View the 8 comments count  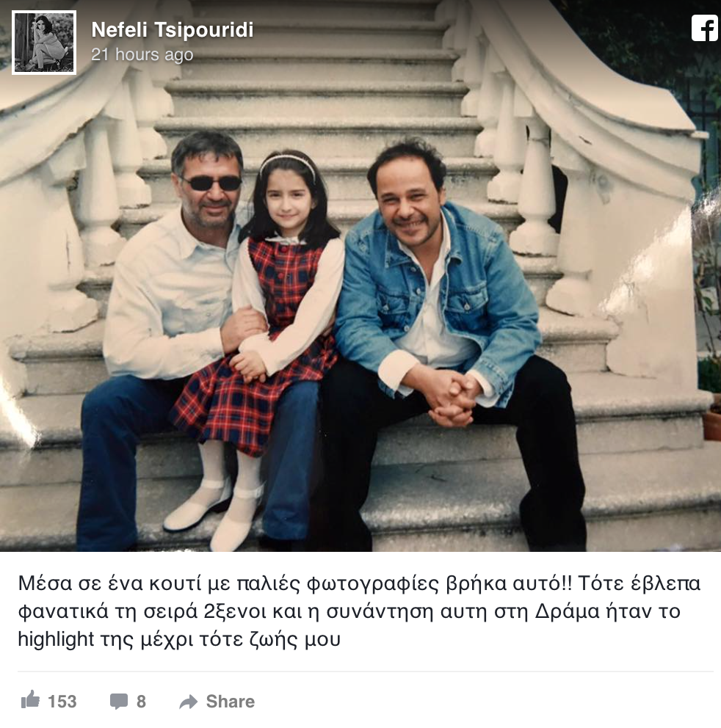pos(141,702)
